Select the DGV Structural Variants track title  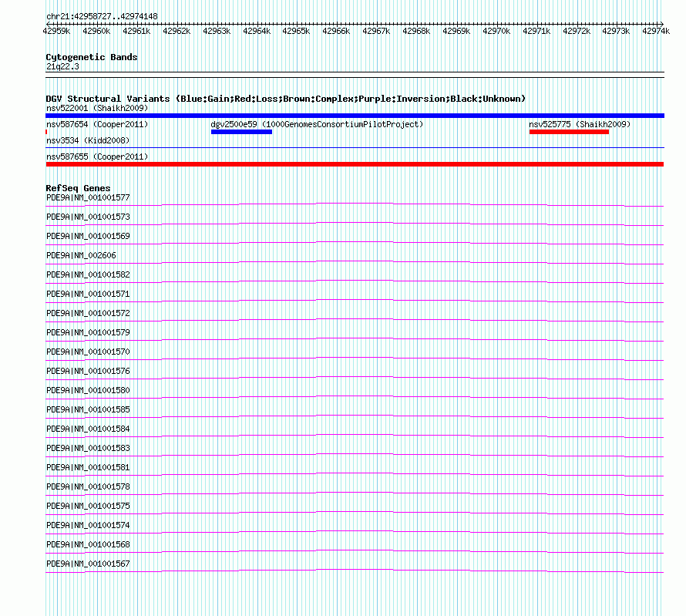coord(286,99)
